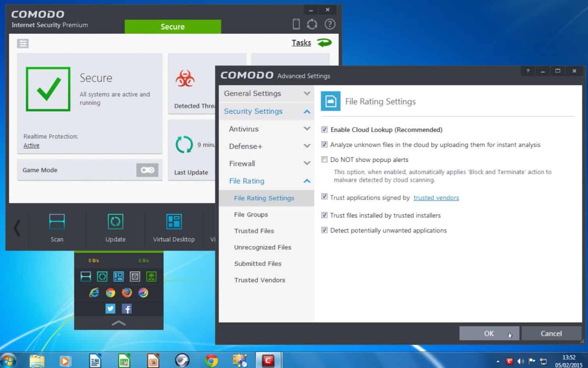Click the General Settings label

pos(252,94)
